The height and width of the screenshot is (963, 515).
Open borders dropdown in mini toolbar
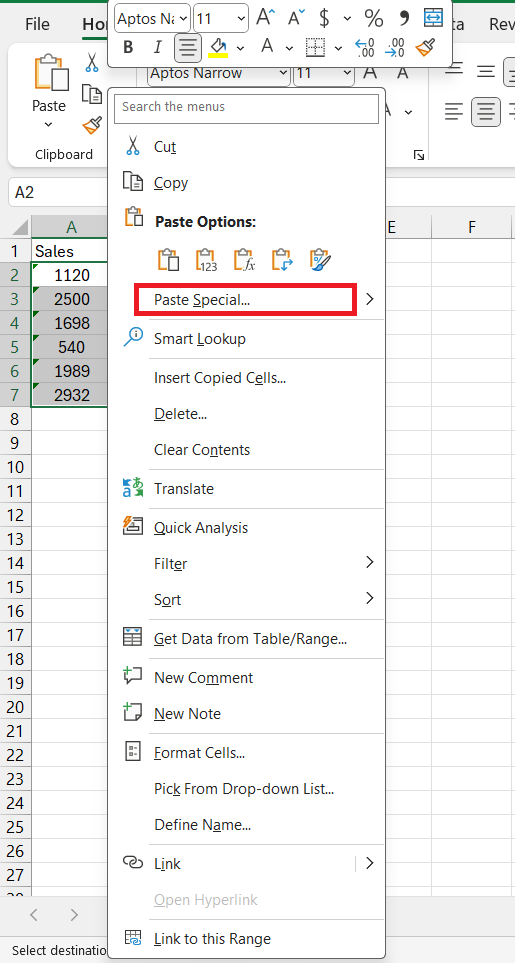coord(339,47)
